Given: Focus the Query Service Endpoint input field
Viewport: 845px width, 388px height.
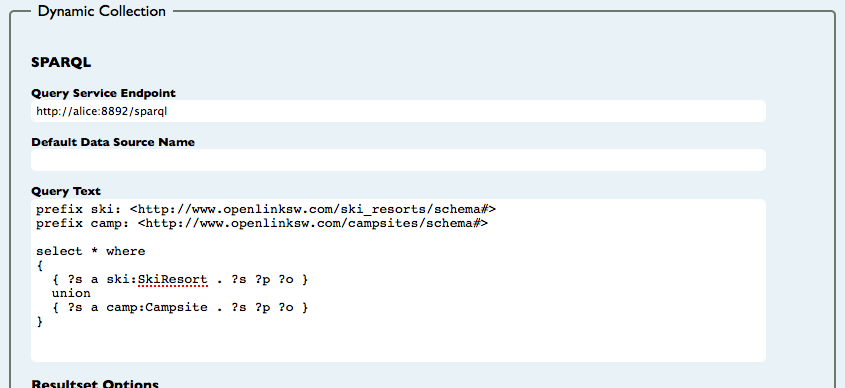Looking at the screenshot, I should click(398, 111).
